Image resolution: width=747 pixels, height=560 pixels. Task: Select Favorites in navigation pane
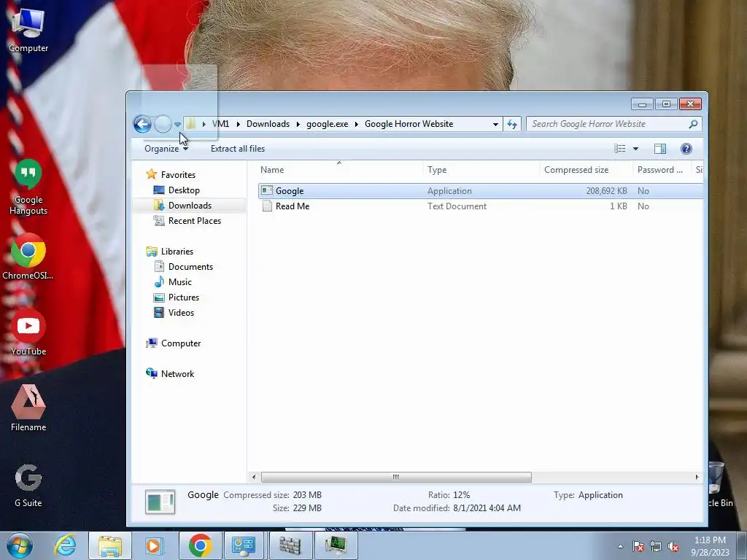178,175
